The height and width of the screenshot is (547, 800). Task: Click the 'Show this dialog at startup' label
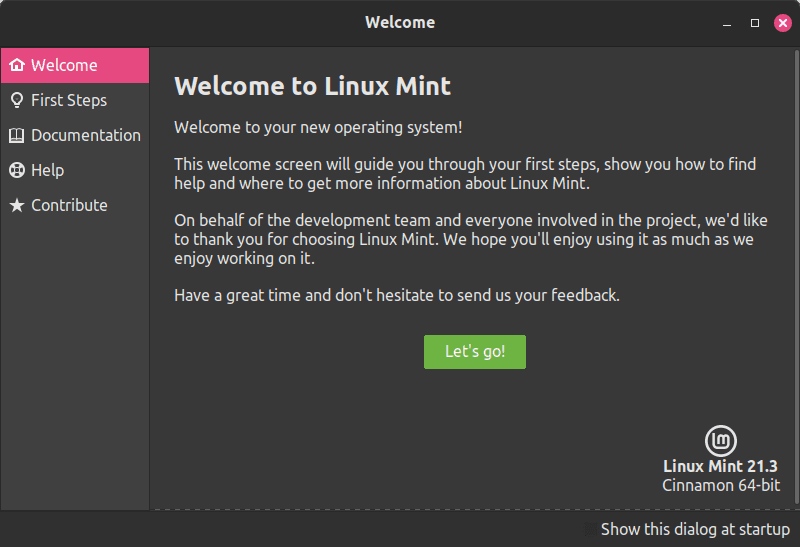coord(695,529)
